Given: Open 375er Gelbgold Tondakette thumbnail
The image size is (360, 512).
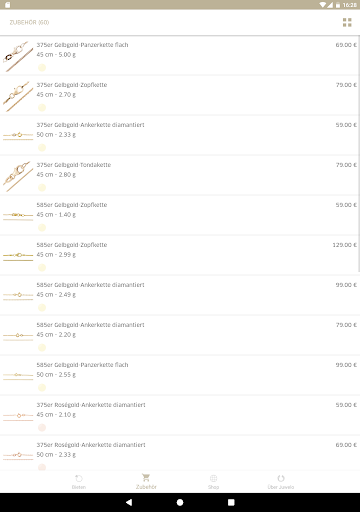Looking at the screenshot, I should tap(18, 176).
